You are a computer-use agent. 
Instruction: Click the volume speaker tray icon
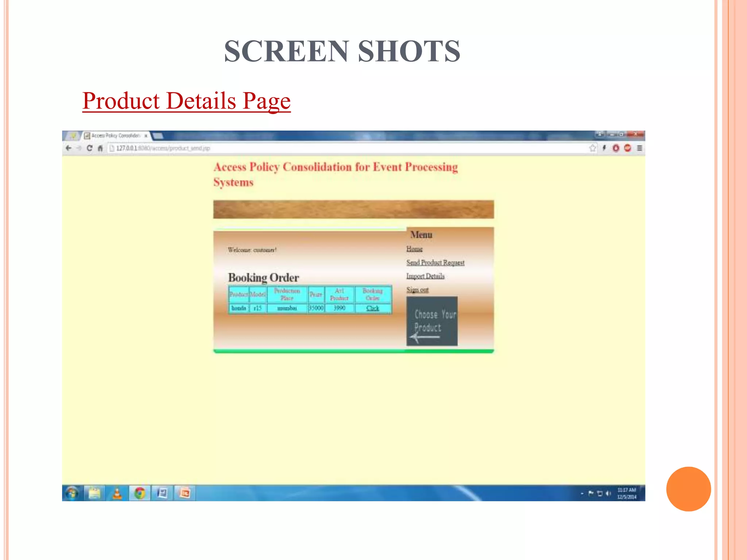(x=608, y=493)
